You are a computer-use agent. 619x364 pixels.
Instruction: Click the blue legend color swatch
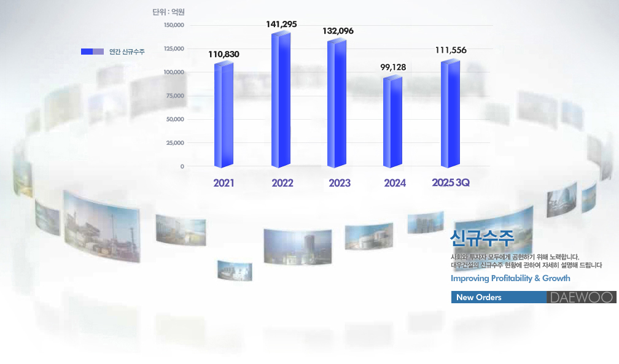(92, 52)
